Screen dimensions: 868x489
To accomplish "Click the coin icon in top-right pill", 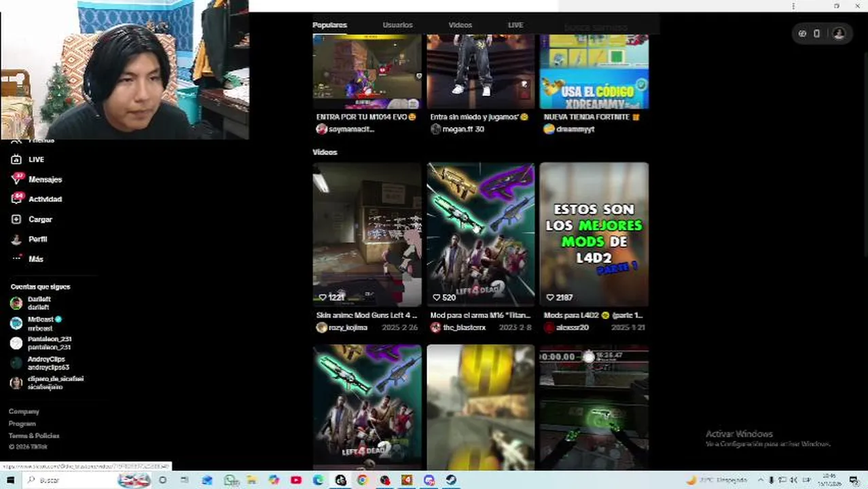I will 802,33.
